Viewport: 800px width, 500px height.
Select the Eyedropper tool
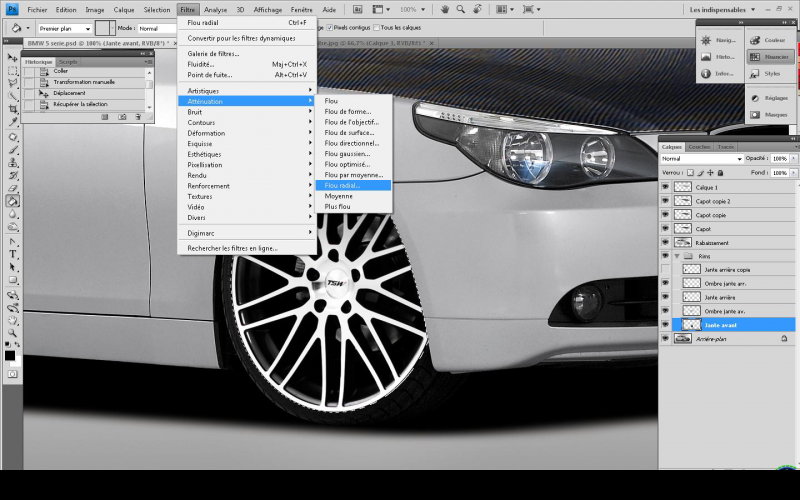point(13,121)
